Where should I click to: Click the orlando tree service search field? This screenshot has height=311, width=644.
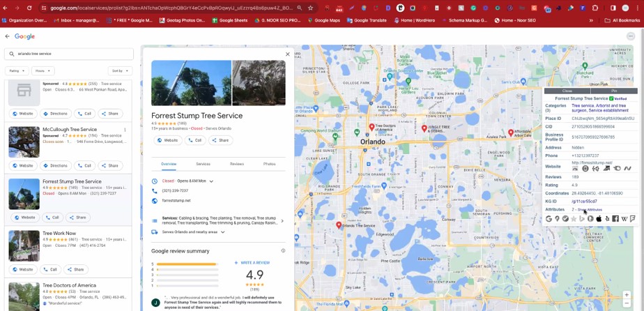(70, 54)
